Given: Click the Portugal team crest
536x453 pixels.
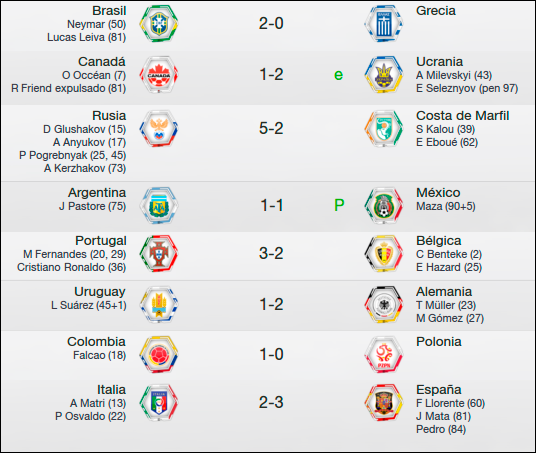Looking at the screenshot, I should click(159, 253).
